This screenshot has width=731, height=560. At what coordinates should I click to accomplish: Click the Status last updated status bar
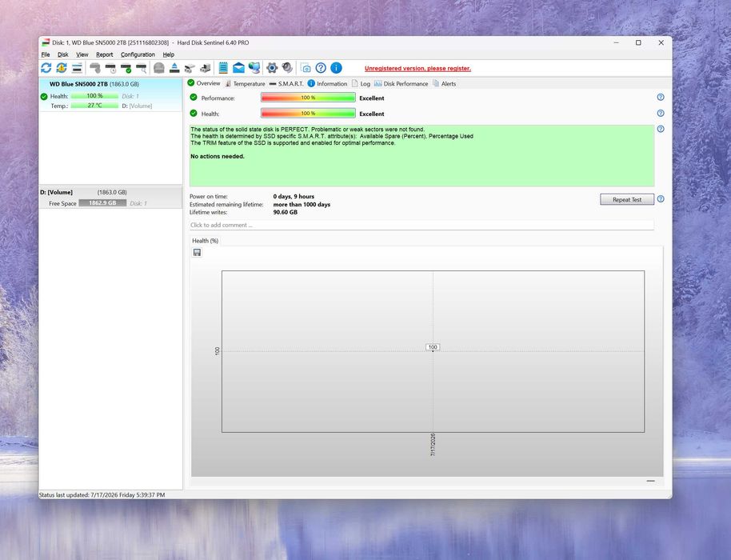102,494
